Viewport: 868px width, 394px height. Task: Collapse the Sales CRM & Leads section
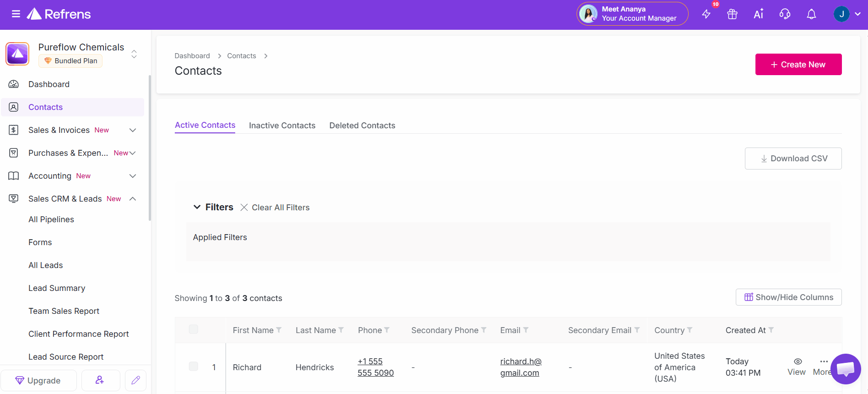pyautogui.click(x=133, y=199)
